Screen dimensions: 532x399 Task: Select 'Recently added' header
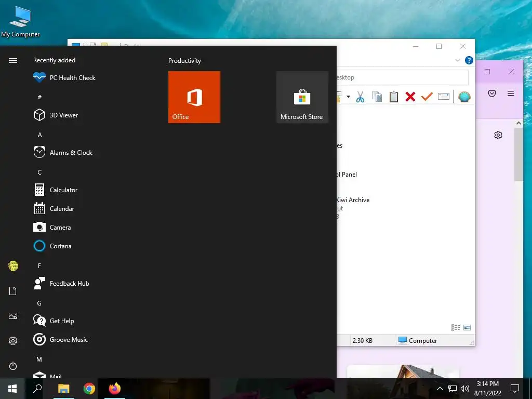click(54, 60)
